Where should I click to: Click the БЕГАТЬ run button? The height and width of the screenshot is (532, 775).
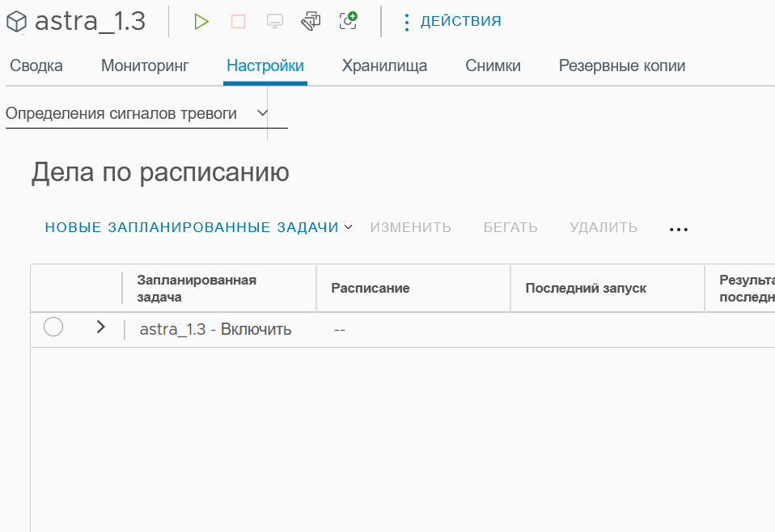(x=510, y=227)
